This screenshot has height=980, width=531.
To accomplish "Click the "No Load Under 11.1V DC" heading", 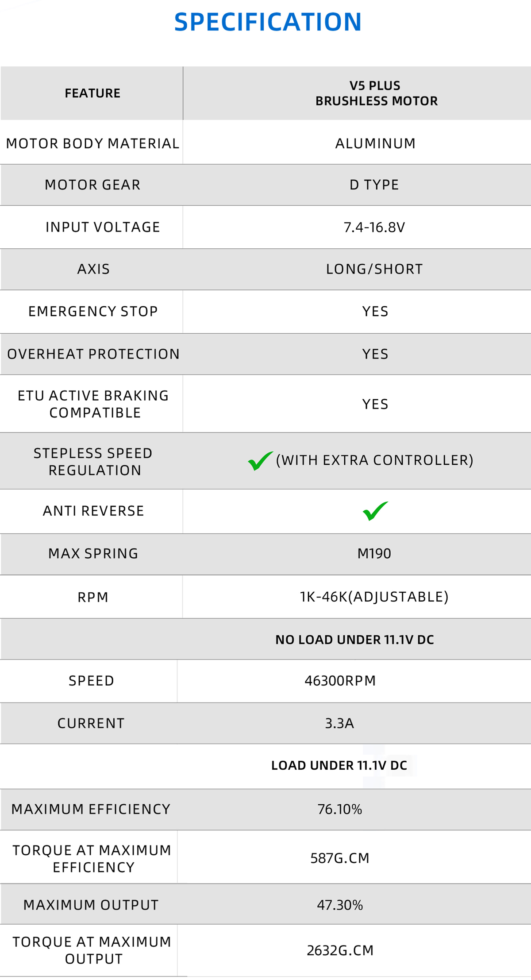I will coord(354,640).
